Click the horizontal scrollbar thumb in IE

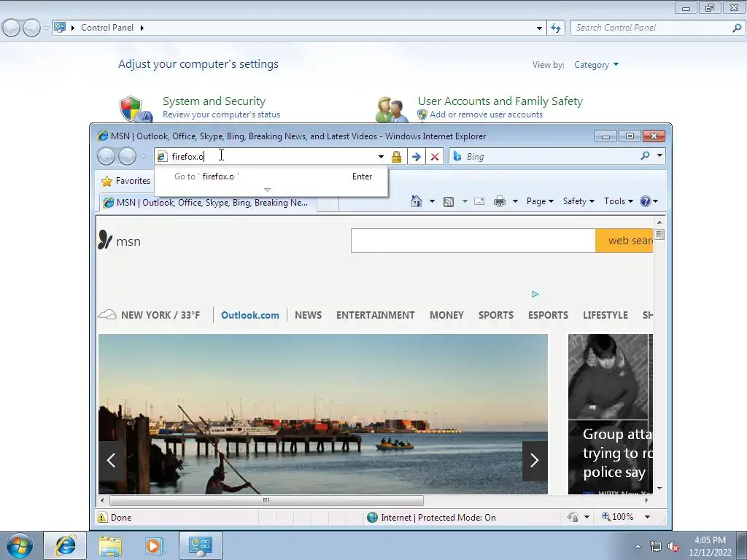(x=266, y=500)
